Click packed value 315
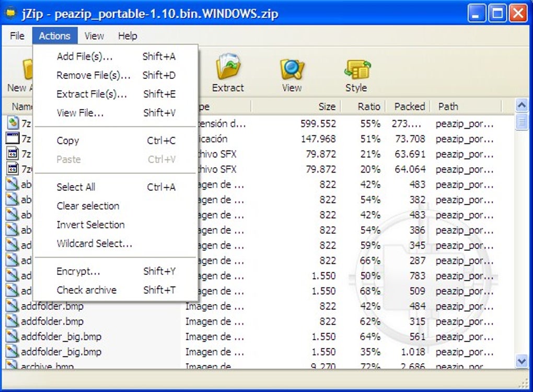This screenshot has width=533, height=392. [417, 321]
